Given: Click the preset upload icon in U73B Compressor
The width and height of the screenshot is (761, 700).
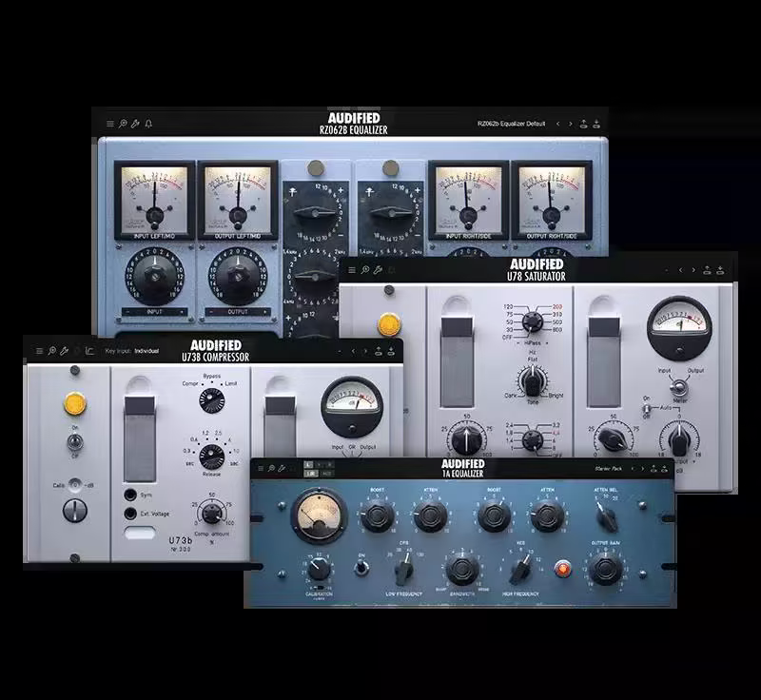Looking at the screenshot, I should [x=379, y=351].
